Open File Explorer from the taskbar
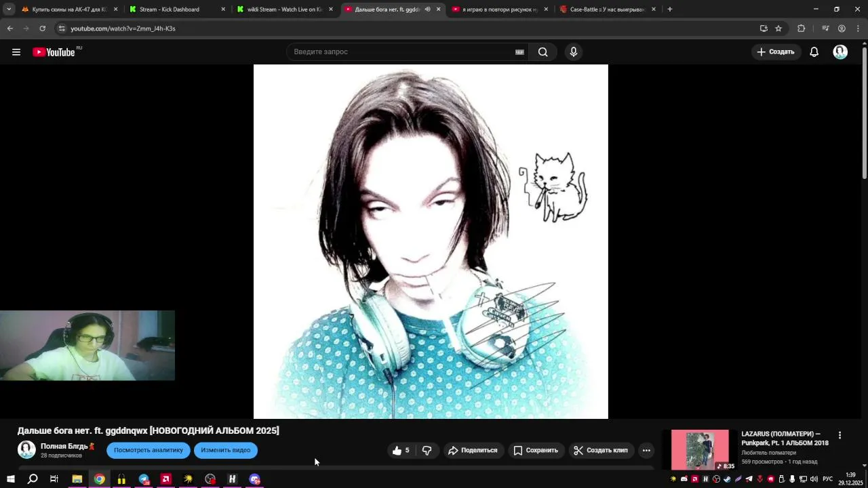The height and width of the screenshot is (488, 868). tap(77, 479)
